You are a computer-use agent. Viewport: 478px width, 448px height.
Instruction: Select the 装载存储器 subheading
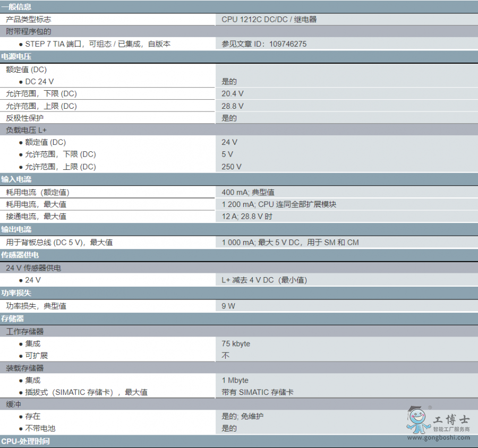point(24,368)
